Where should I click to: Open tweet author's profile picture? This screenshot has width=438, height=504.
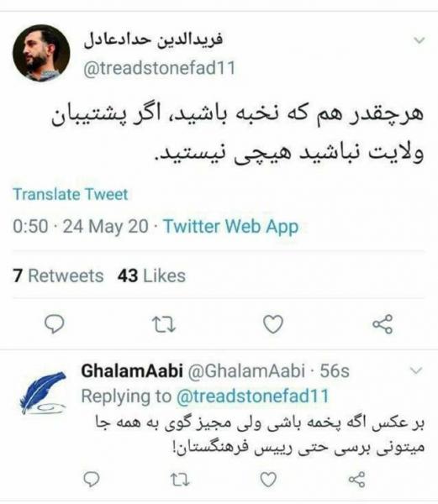pos(41,53)
